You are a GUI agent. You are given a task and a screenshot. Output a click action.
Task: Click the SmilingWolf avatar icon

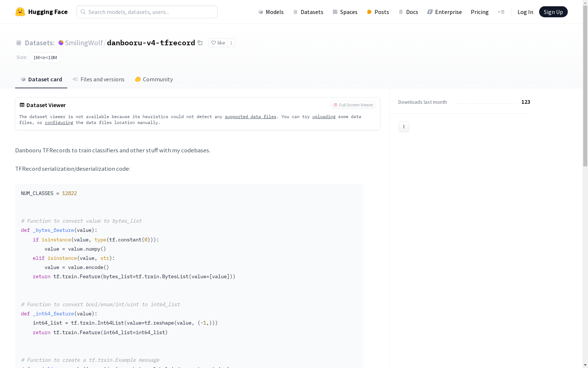pos(61,43)
